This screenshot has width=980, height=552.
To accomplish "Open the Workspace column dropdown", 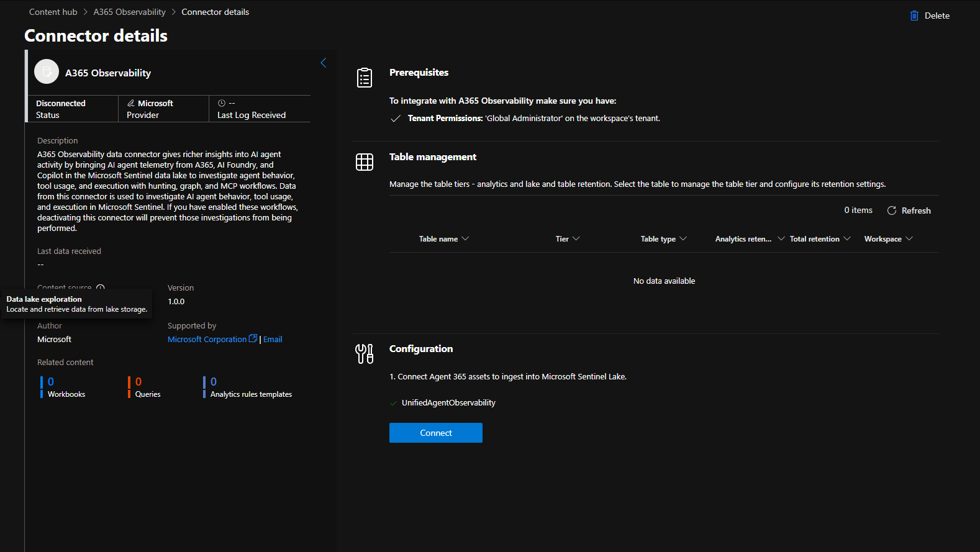I will coord(909,238).
